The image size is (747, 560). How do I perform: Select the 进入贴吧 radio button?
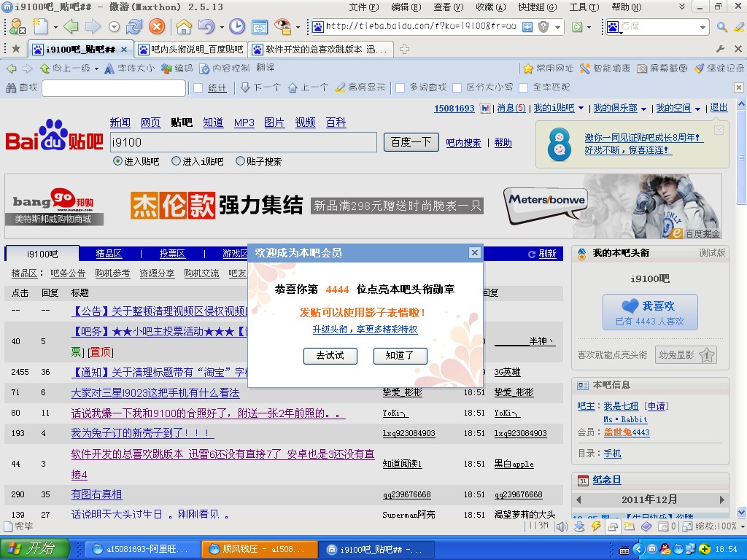click(117, 161)
